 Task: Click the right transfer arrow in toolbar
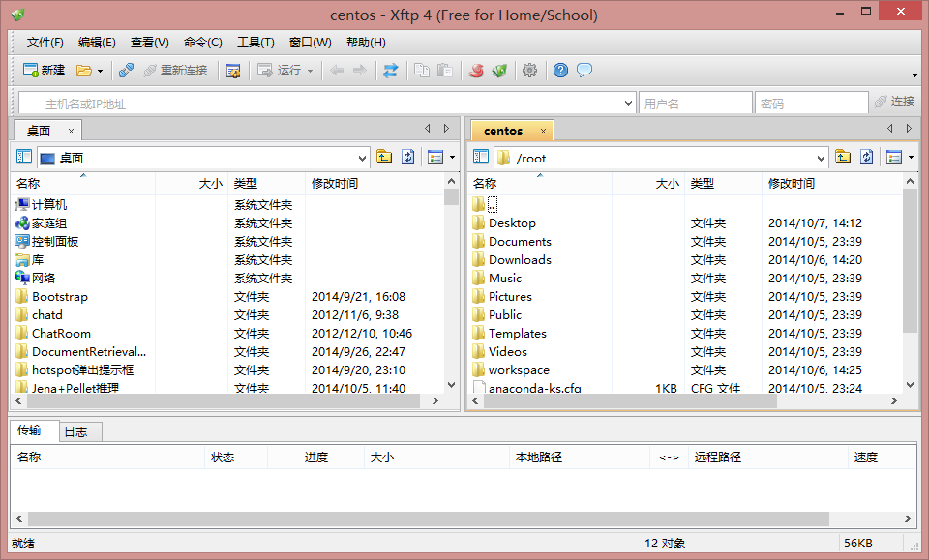(x=360, y=71)
